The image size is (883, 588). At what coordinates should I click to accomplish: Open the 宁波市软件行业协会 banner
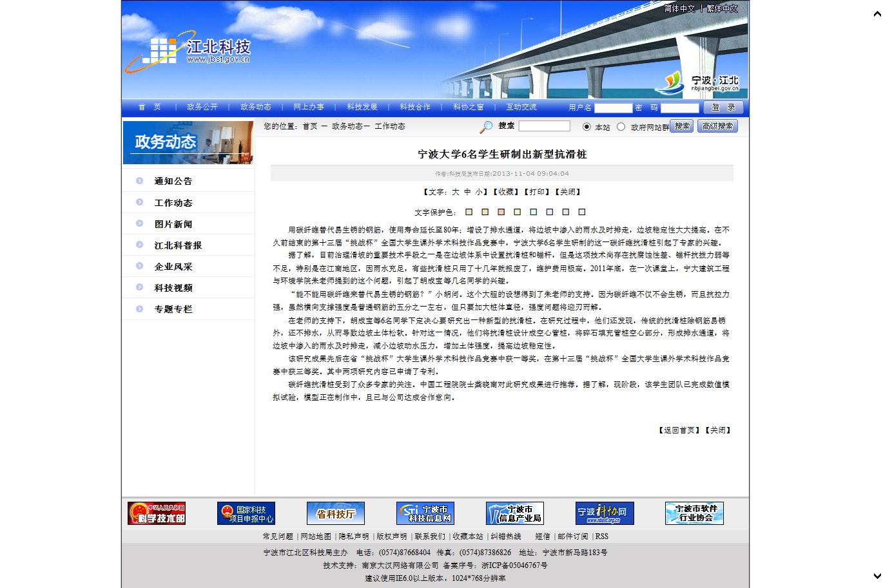694,513
